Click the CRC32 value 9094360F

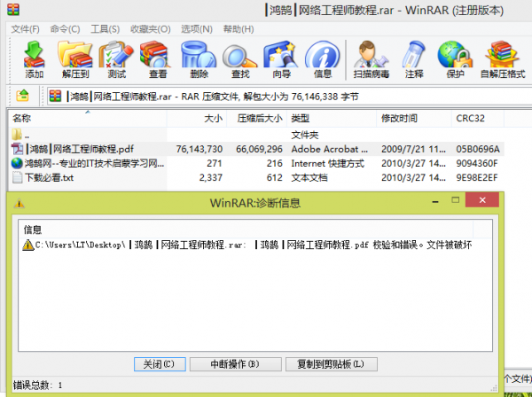(x=477, y=163)
